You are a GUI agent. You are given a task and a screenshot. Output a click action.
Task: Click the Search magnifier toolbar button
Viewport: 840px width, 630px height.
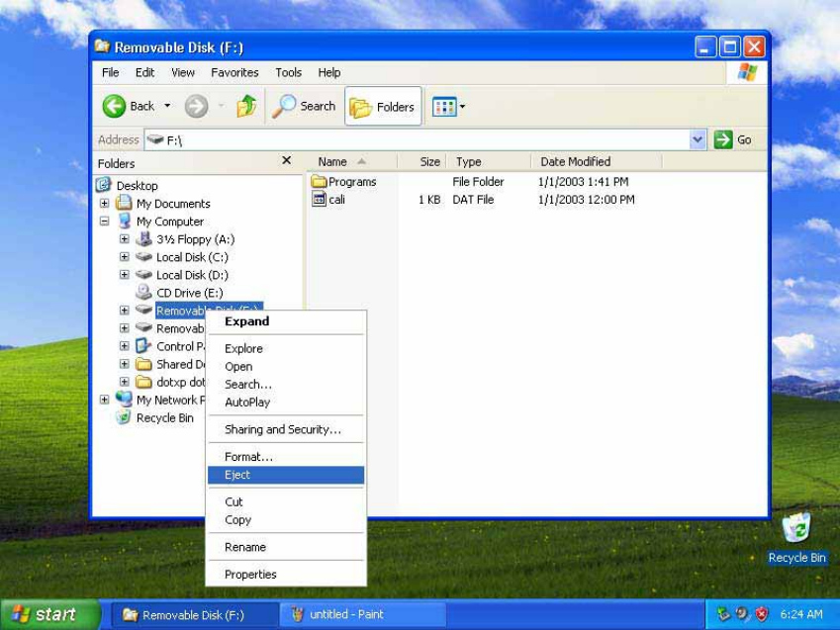tap(304, 106)
